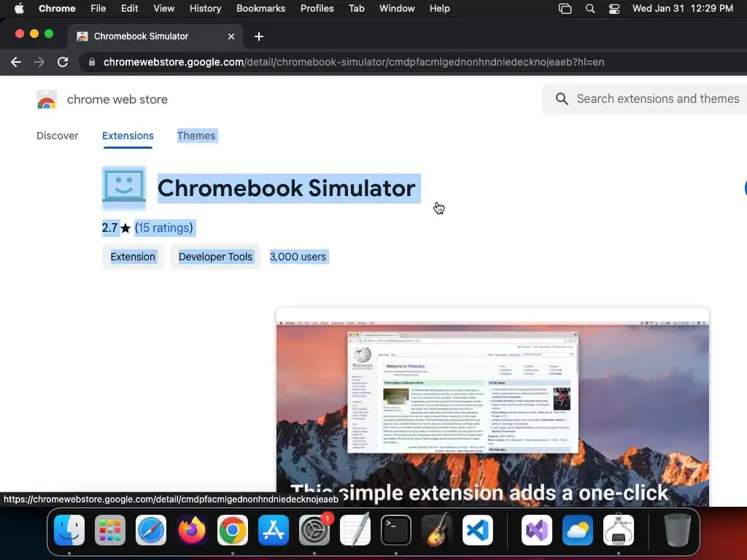Click the Chromebook Simulator heading

[286, 188]
